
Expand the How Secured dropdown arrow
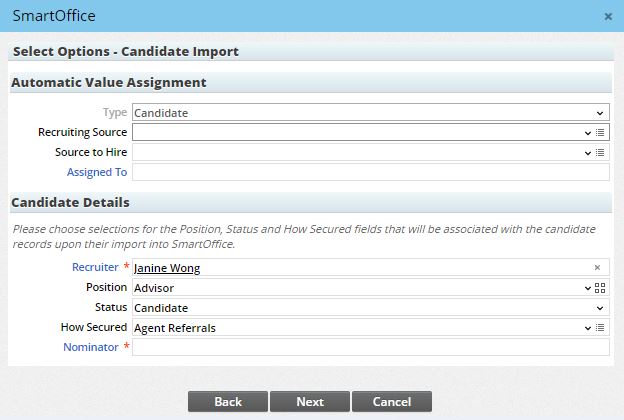point(588,328)
